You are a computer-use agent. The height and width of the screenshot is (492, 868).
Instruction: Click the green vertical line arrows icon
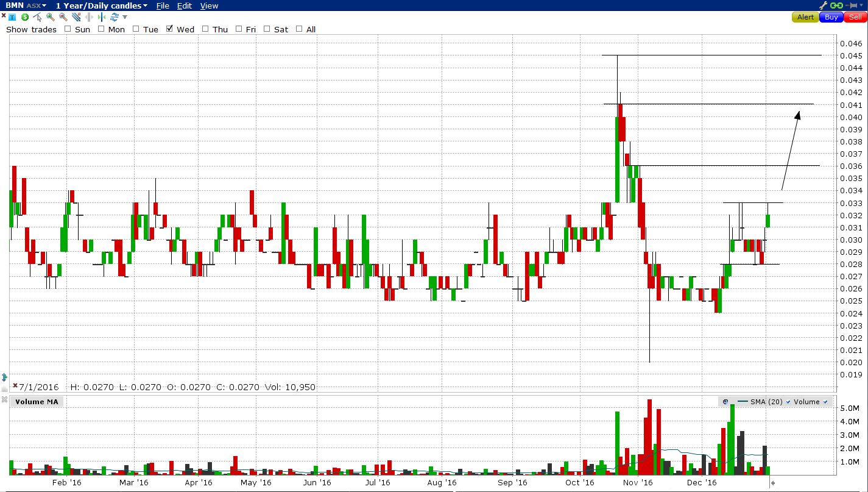102,17
